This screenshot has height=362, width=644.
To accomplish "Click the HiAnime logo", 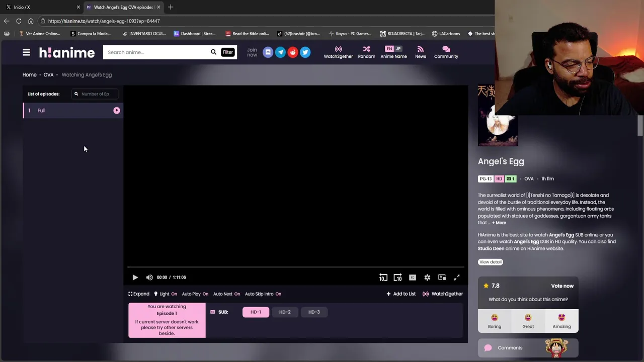I will pyautogui.click(x=67, y=52).
